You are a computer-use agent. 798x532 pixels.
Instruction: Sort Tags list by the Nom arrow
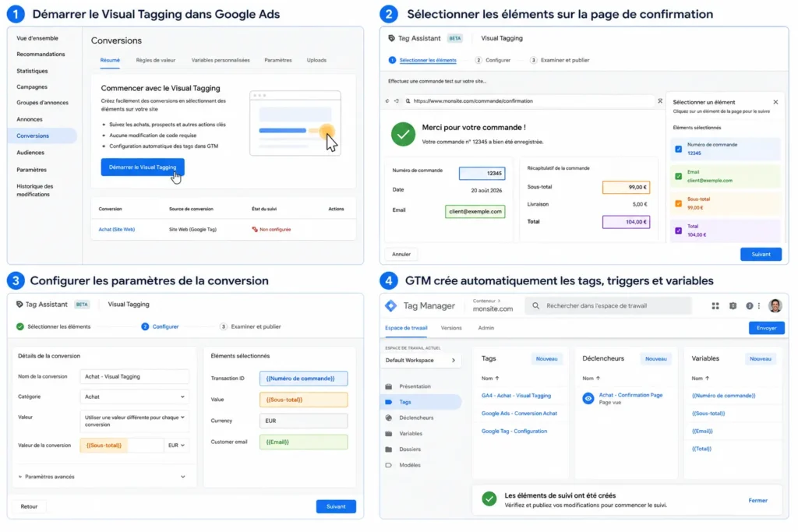(x=497, y=379)
